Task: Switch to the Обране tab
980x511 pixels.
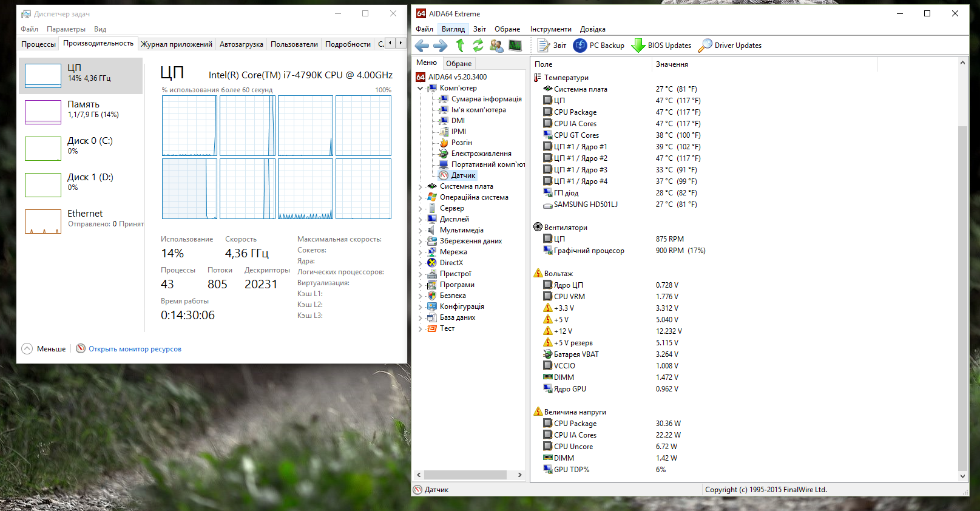Action: pos(459,64)
